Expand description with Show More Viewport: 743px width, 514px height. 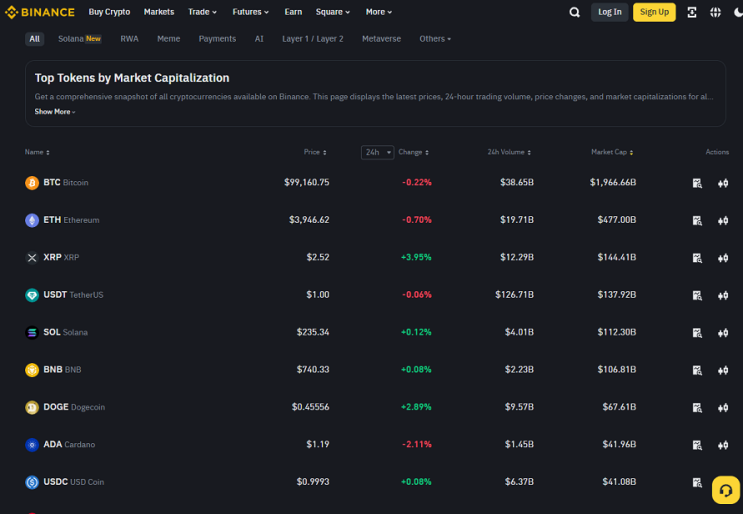55,112
